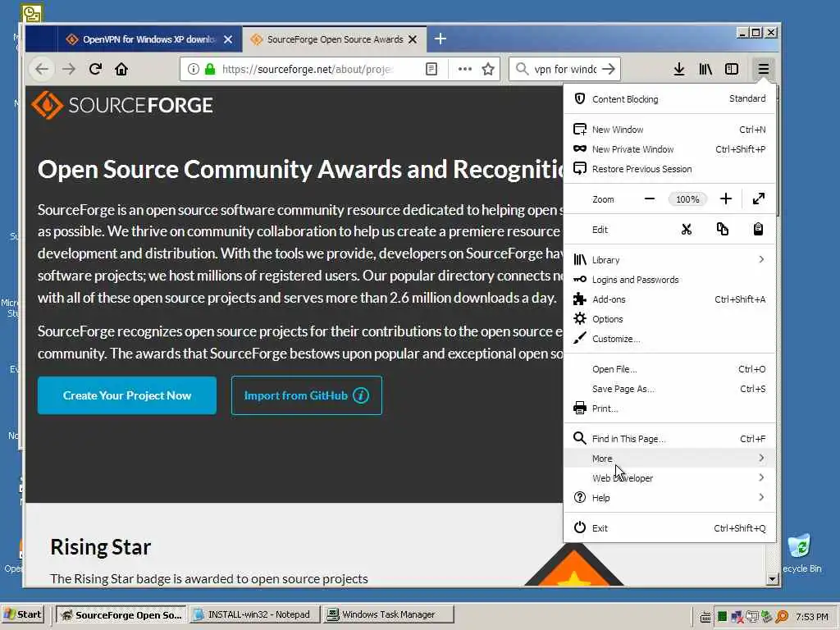840x630 pixels.
Task: Click the SourceForge logo
Action: coord(123,105)
